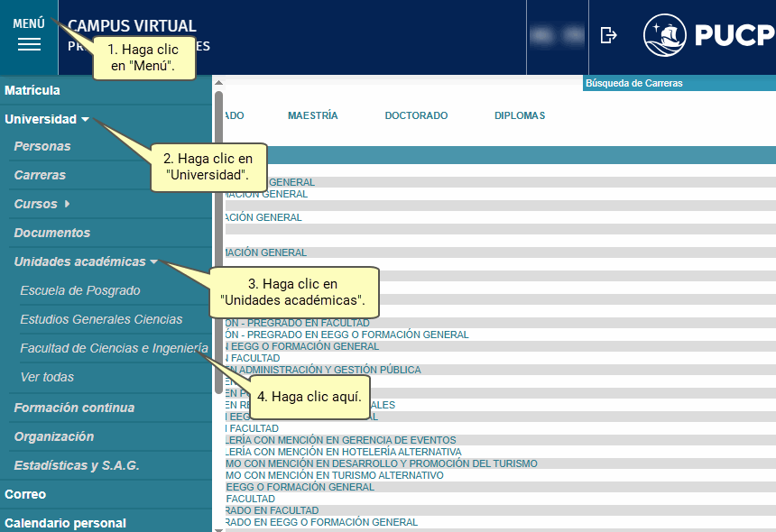This screenshot has height=532, width=776.
Task: Open 'MENCIÓN EN GERENCIA DE EVENTOS' link
Action: pos(340,440)
